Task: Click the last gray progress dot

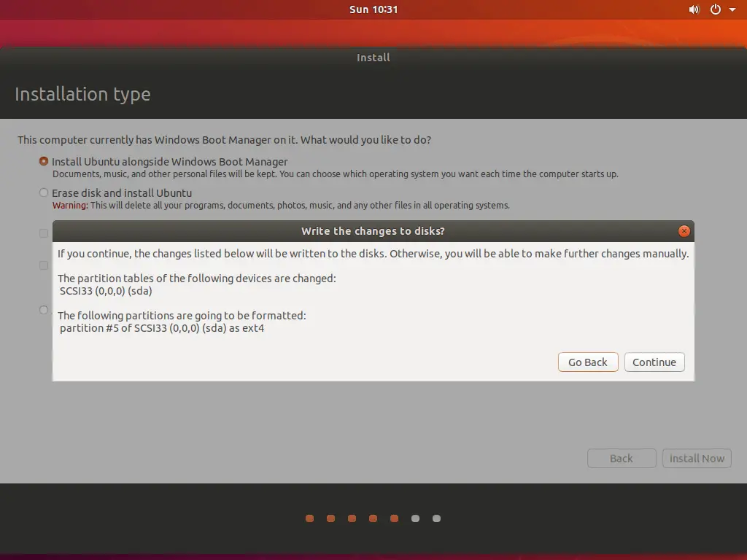Action: (436, 518)
